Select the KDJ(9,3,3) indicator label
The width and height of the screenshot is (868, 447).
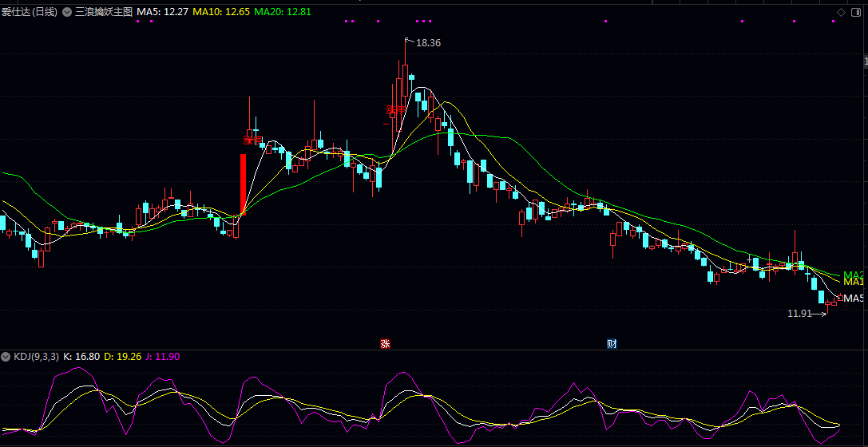35,357
